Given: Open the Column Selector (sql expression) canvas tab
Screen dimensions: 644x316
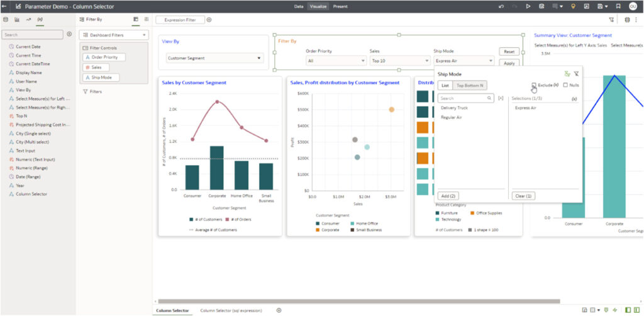Looking at the screenshot, I should pos(231,310).
